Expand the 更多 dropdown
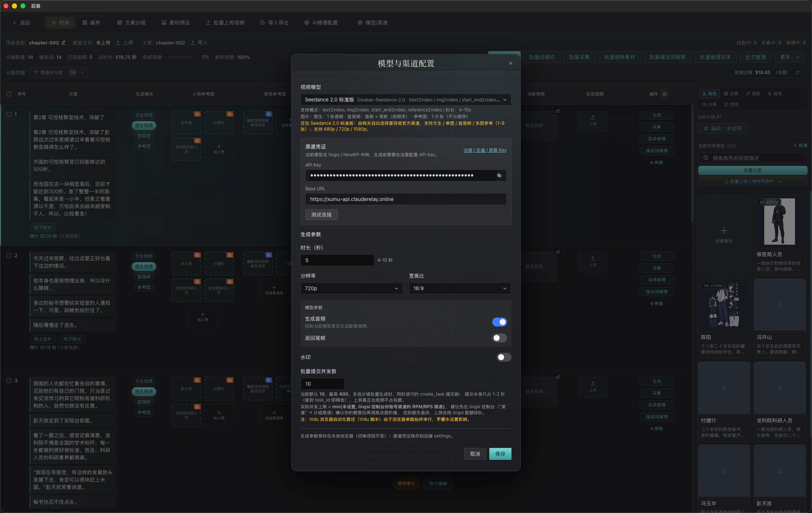This screenshot has height=513, width=812. [790, 57]
